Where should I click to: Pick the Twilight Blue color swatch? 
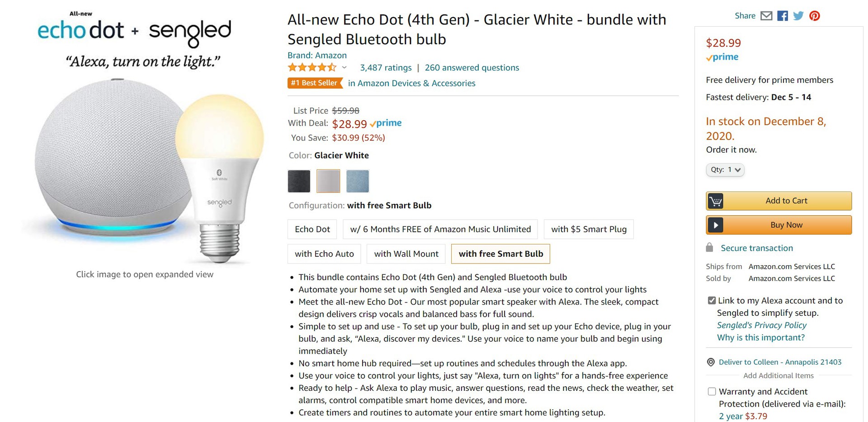358,181
